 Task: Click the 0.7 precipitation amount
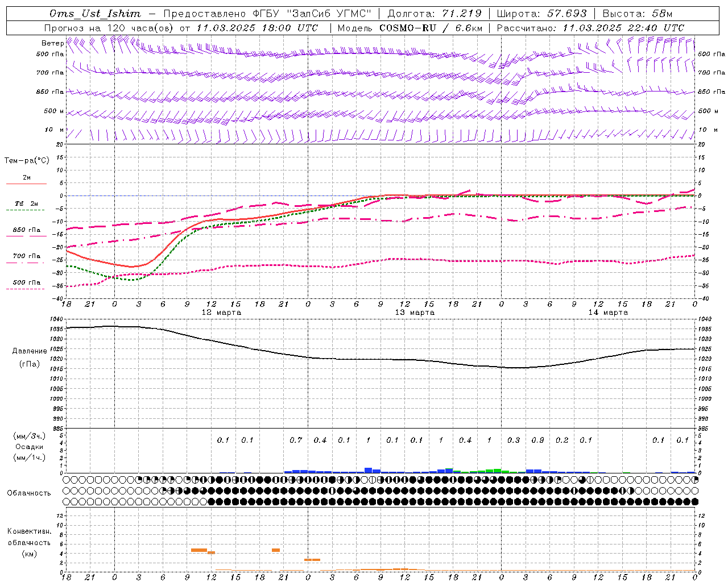pos(296,440)
